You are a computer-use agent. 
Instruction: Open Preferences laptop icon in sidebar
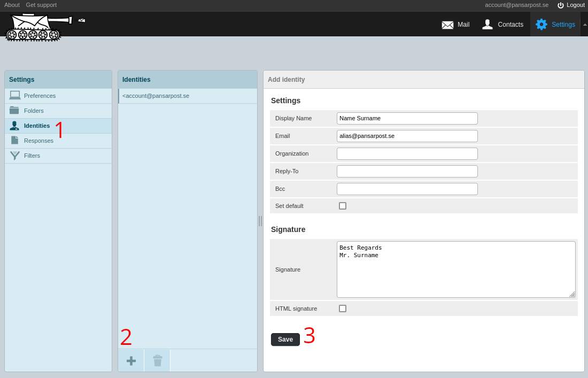pos(15,96)
